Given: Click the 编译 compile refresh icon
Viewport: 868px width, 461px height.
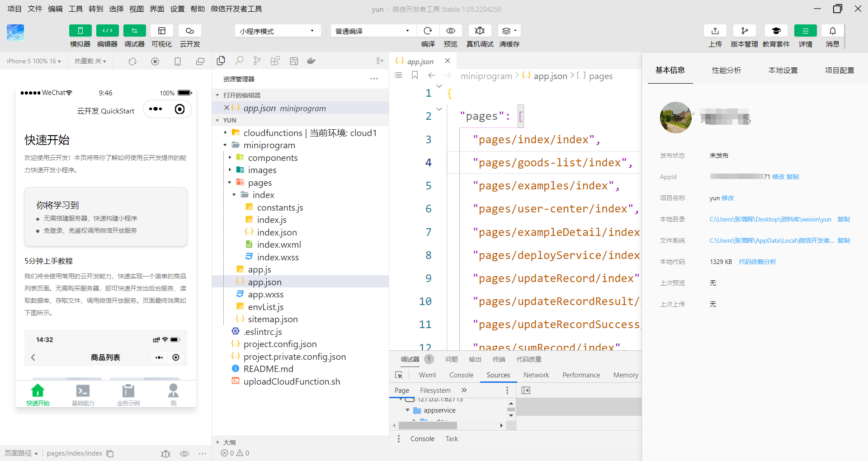Looking at the screenshot, I should [428, 31].
